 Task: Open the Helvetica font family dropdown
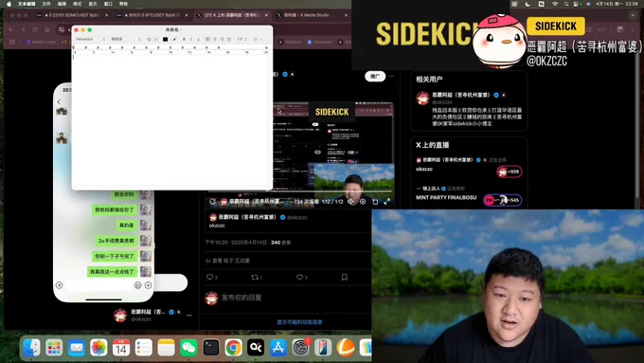(x=90, y=39)
